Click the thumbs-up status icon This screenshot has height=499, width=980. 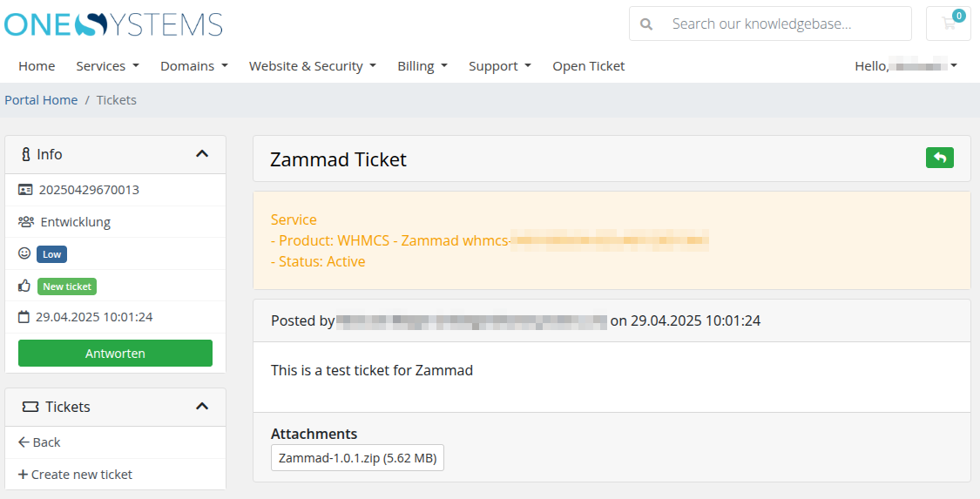[24, 286]
